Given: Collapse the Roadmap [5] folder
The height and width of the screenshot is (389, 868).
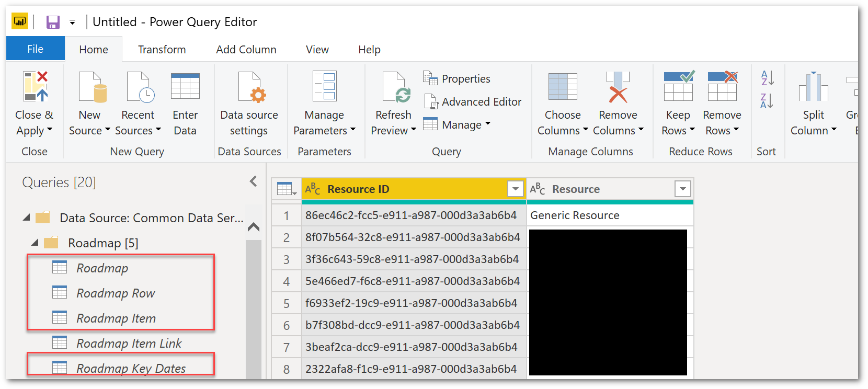Looking at the screenshot, I should pos(35,243).
